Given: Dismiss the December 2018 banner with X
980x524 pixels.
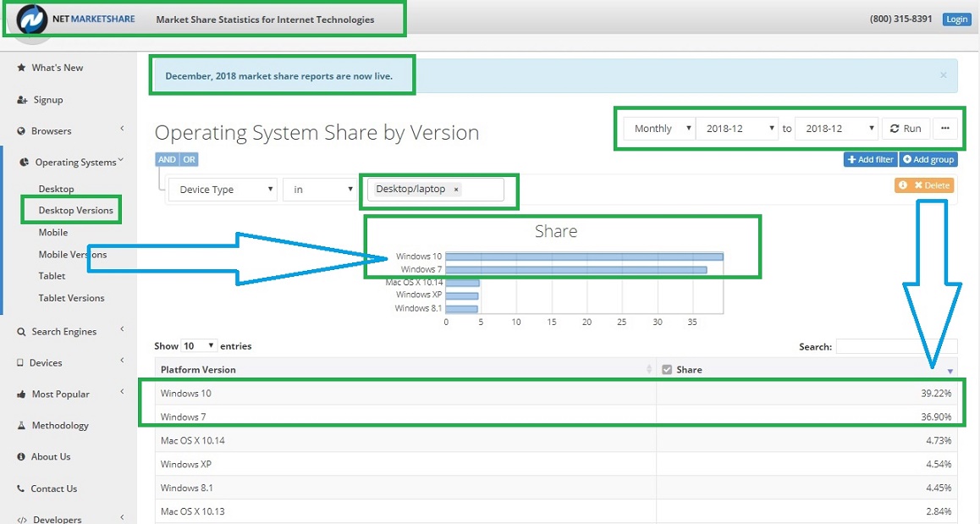Looking at the screenshot, I should click(943, 75).
